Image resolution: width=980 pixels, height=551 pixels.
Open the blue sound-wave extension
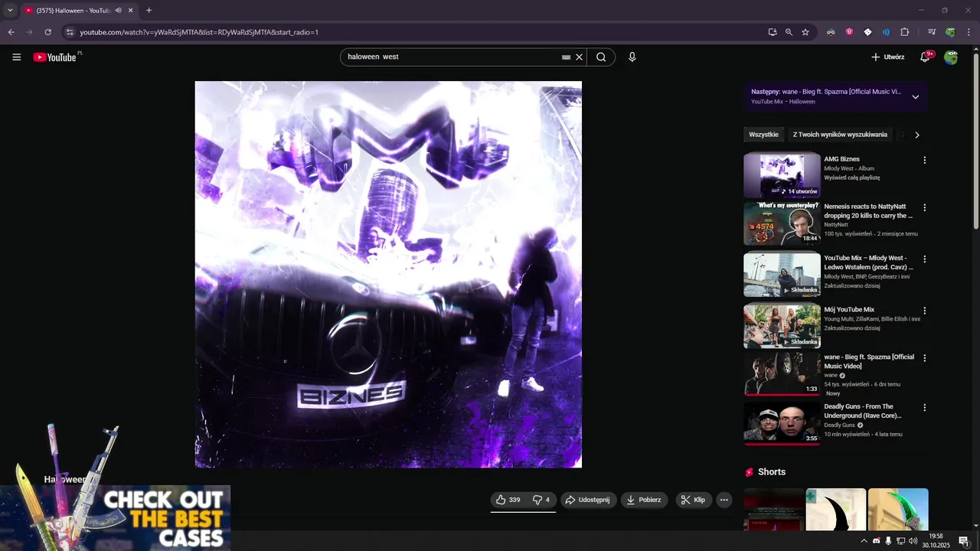886,32
